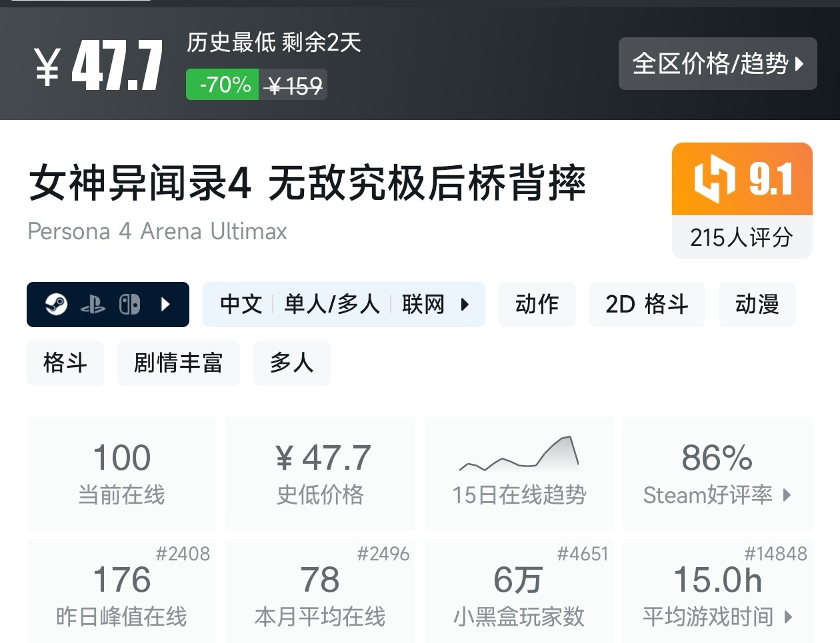840x643 pixels.
Task: Open the 昨日峰值在线 176 card
Action: pyautogui.click(x=121, y=592)
